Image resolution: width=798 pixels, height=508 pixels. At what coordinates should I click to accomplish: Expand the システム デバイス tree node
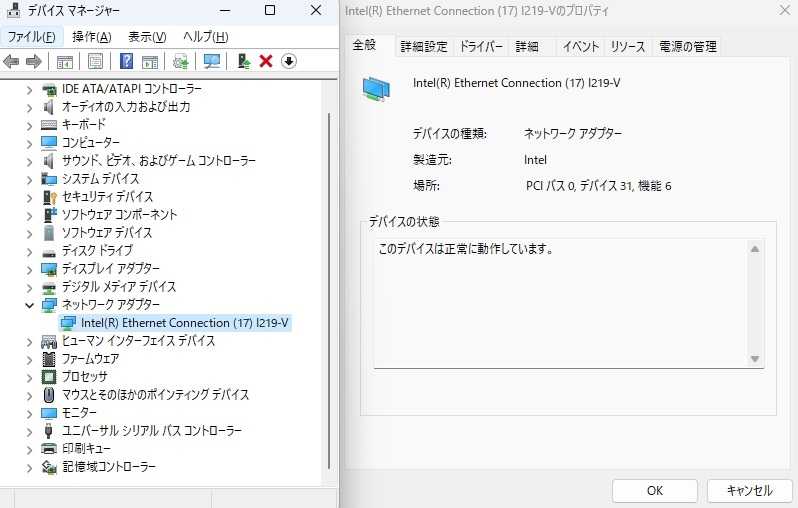point(30,179)
